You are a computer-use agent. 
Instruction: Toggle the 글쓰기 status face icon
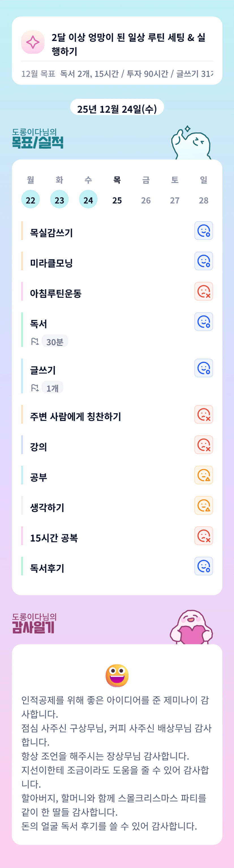click(x=204, y=368)
